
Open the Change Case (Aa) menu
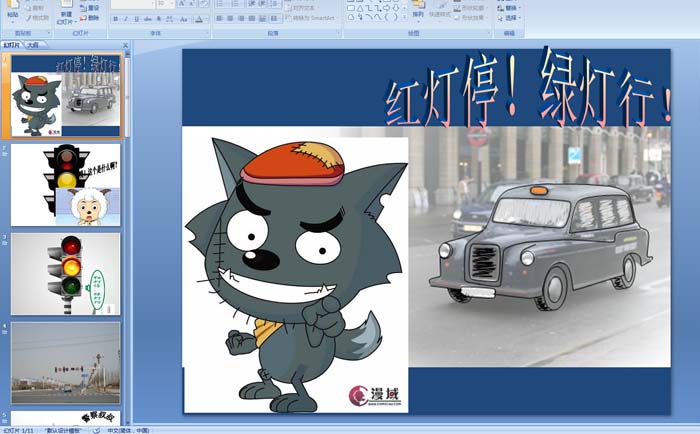click(183, 19)
